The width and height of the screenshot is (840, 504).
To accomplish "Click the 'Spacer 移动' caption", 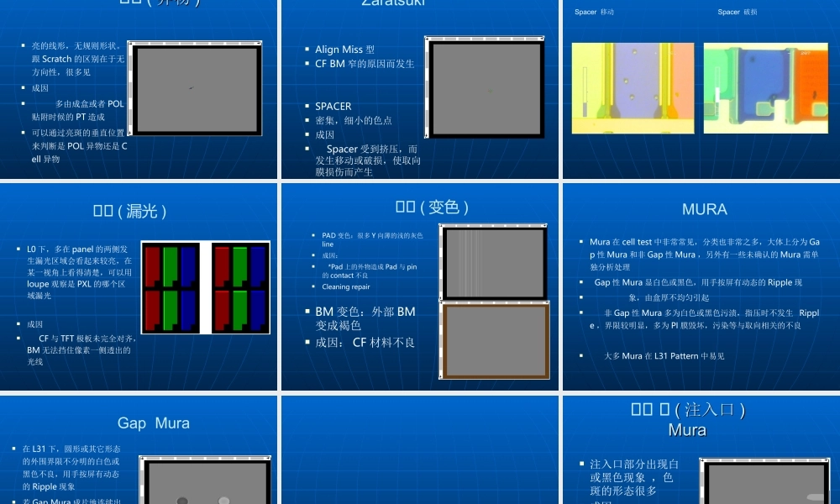I will 594,12.
